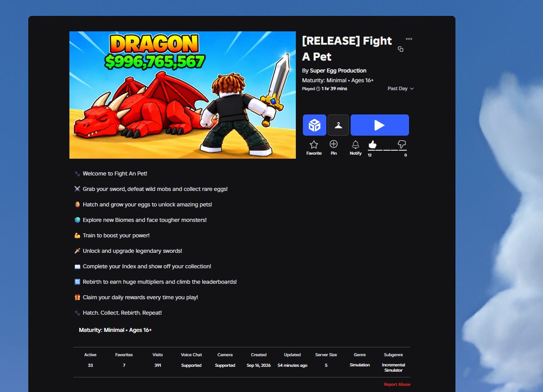Click Created date Sep 16, 2026
The height and width of the screenshot is (392, 543).
[x=259, y=365]
